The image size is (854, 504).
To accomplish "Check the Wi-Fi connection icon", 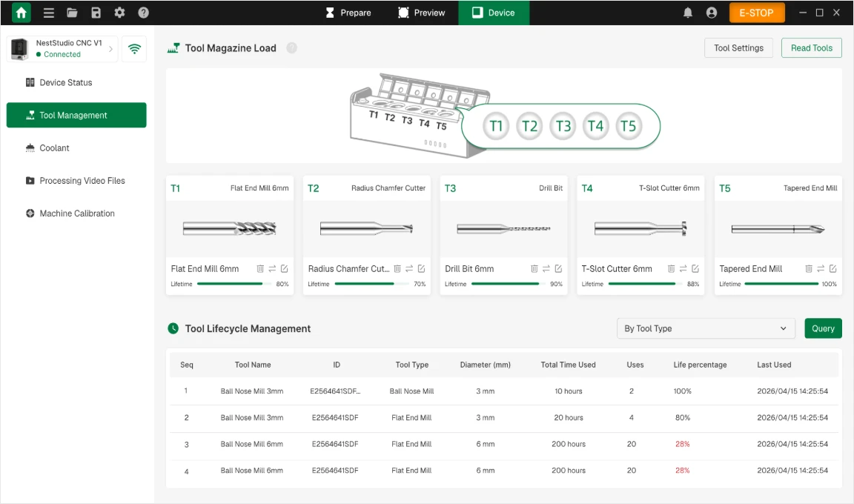I will (134, 49).
